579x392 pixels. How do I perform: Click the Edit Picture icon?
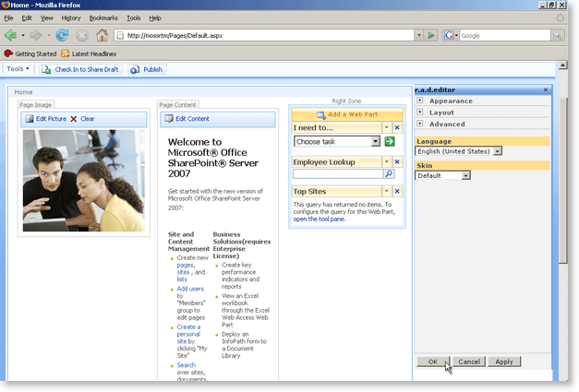(30, 119)
